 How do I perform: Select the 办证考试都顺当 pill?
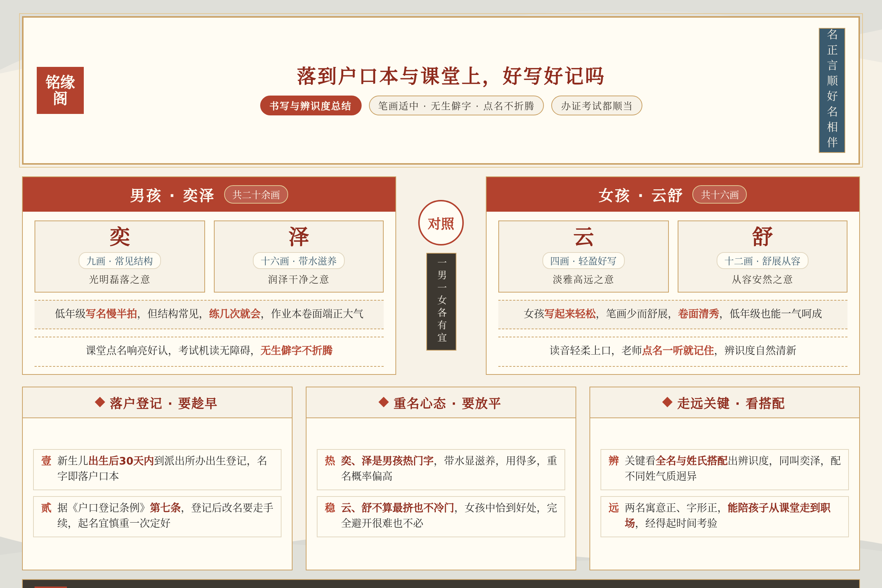tap(596, 105)
